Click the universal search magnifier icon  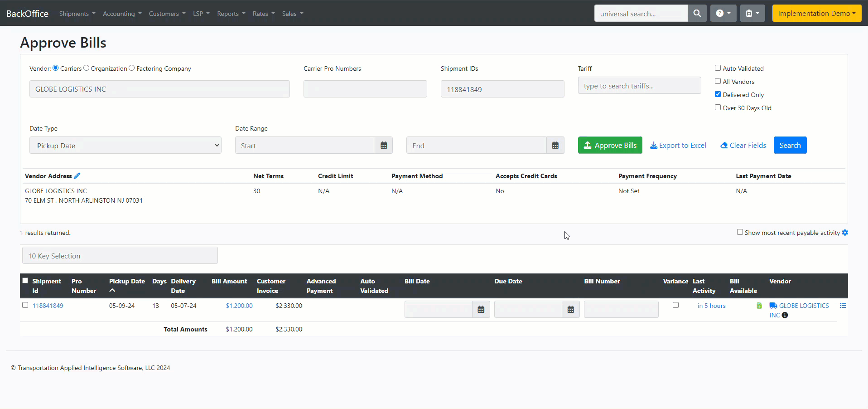coord(697,14)
